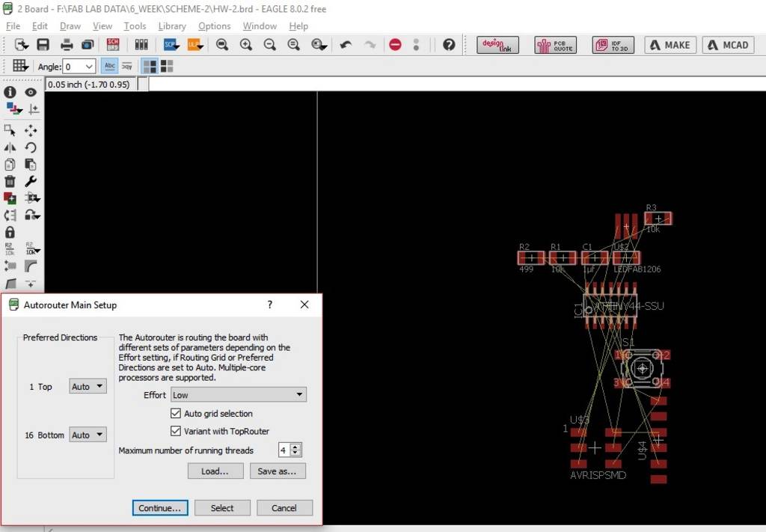Click the Zoom out magnifier icon
Viewport: 766px width, 532px height.
269,45
